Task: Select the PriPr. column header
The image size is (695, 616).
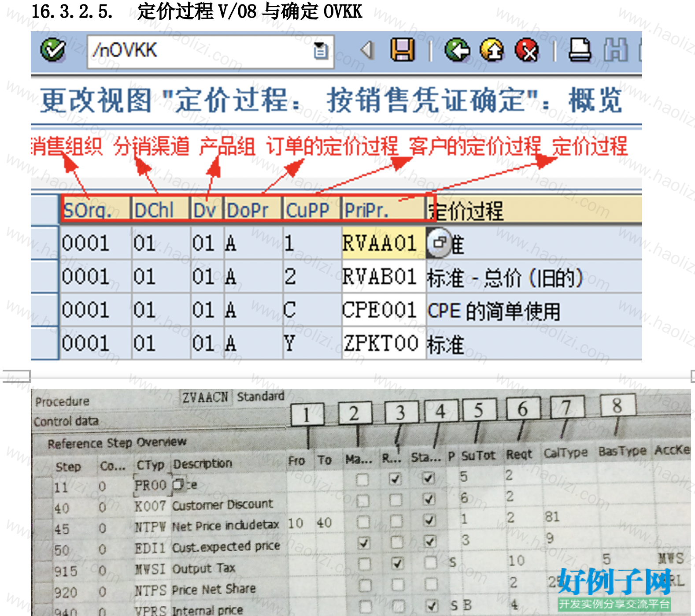Action: (x=383, y=210)
